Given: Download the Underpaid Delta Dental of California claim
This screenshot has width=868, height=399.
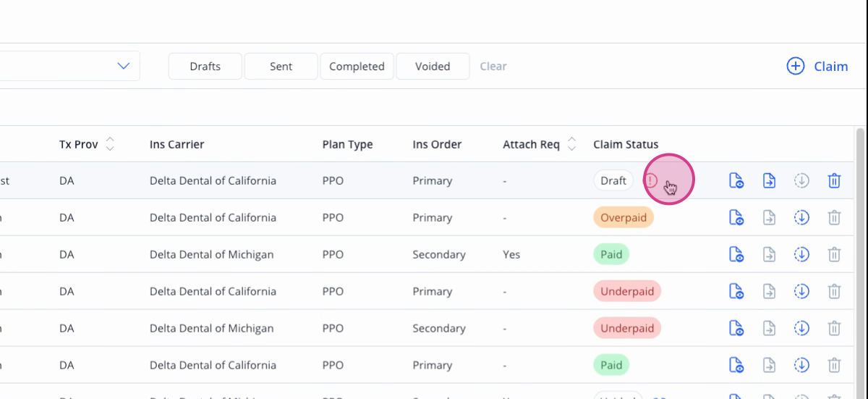Looking at the screenshot, I should pos(801,291).
